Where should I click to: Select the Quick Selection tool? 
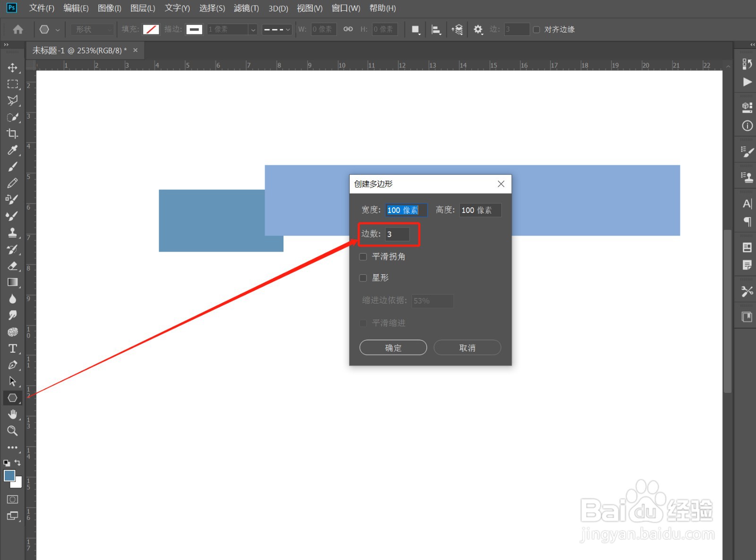tap(12, 117)
